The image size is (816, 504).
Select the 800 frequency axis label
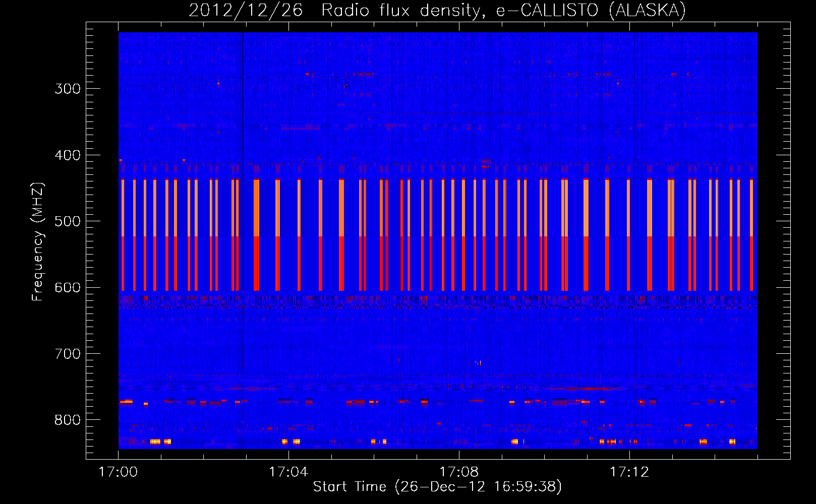(68, 420)
